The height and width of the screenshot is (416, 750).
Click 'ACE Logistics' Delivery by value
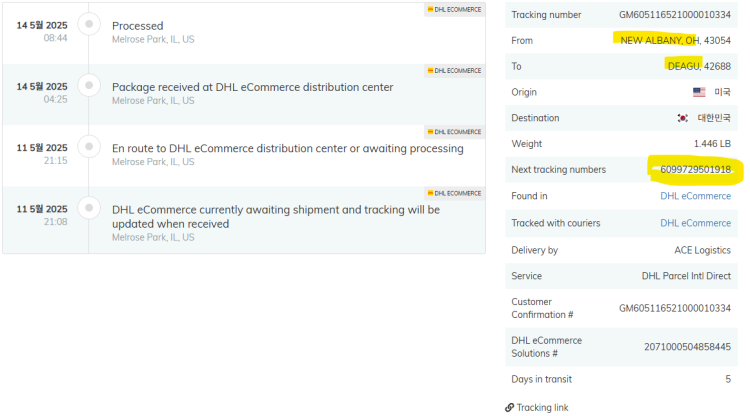point(703,251)
